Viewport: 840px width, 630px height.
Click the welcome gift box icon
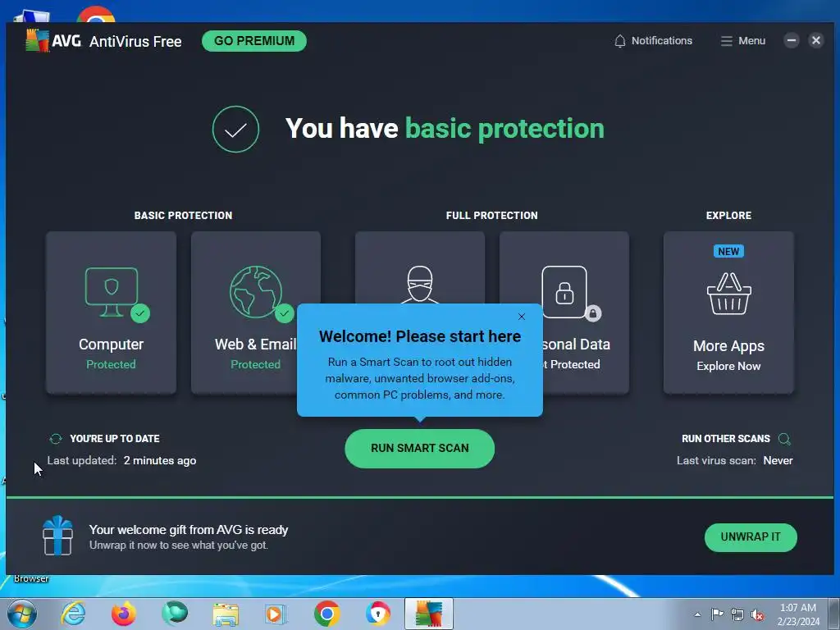tap(58, 535)
